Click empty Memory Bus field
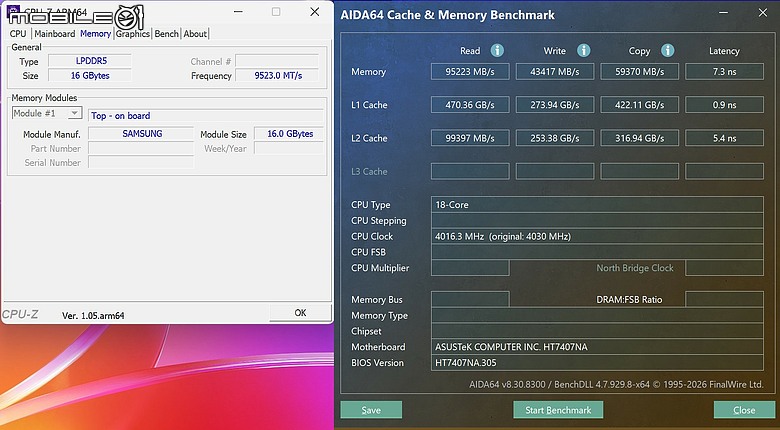The width and height of the screenshot is (780, 430). (x=470, y=300)
